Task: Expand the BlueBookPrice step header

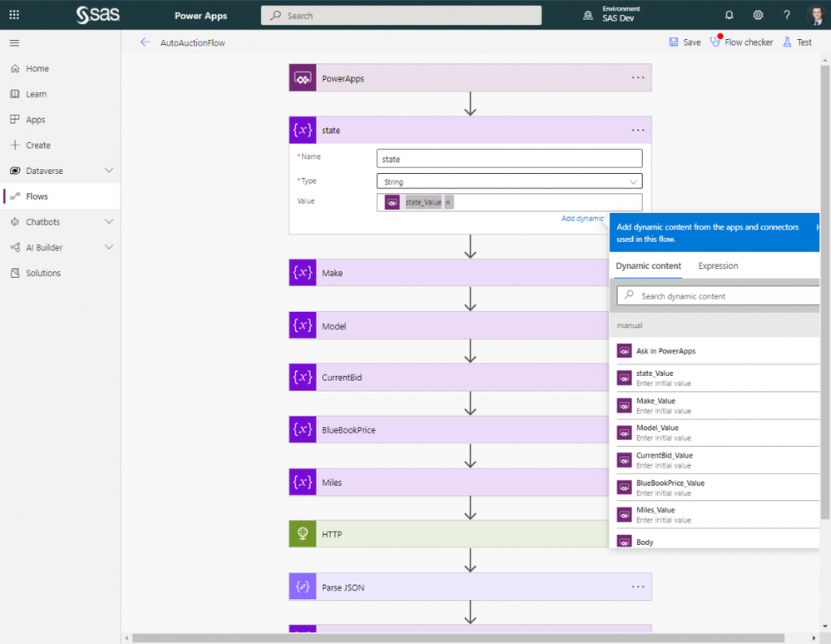Action: tap(449, 430)
